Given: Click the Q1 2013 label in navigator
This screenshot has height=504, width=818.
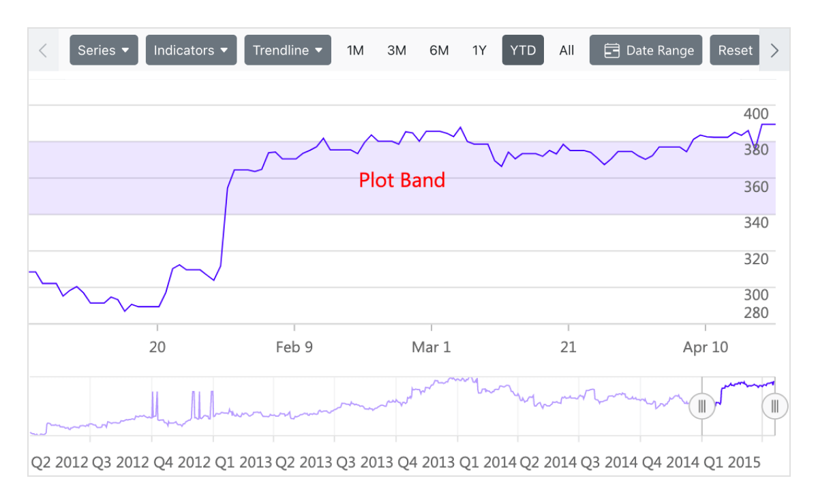Looking at the screenshot, I should point(243,462).
